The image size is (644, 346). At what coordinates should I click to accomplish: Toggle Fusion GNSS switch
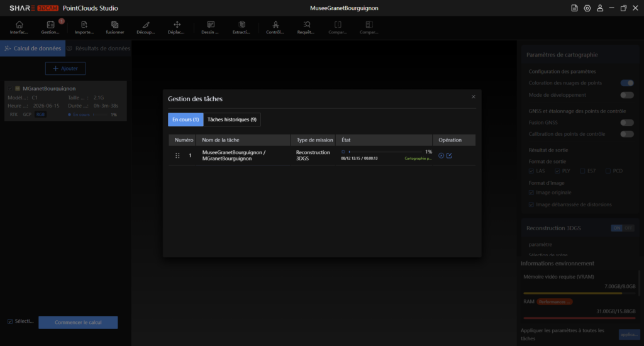point(627,123)
